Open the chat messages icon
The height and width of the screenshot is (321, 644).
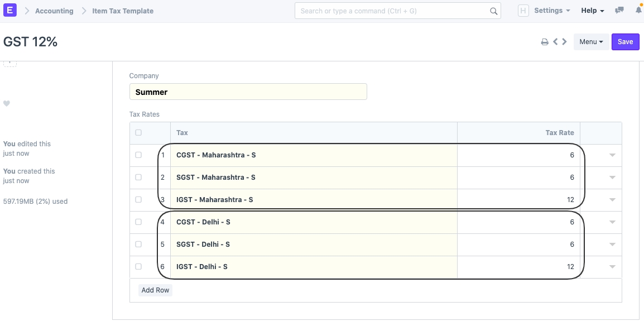(x=619, y=11)
